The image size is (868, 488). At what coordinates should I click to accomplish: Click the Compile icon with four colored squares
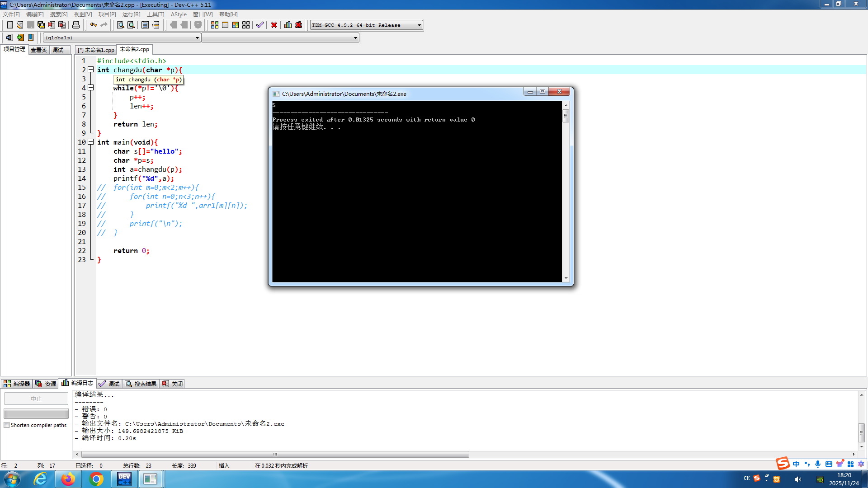215,25
